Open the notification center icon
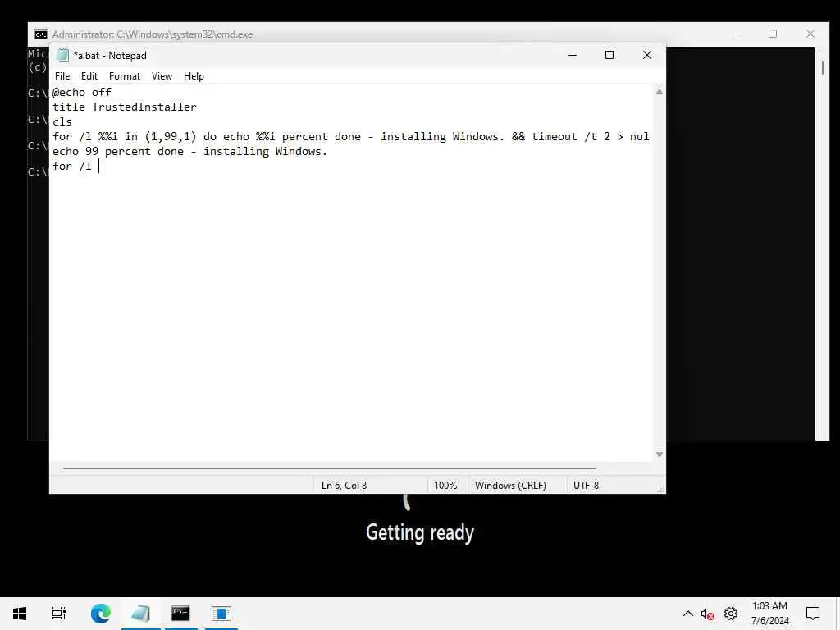Screen dimensions: 840x630 pos(813,614)
